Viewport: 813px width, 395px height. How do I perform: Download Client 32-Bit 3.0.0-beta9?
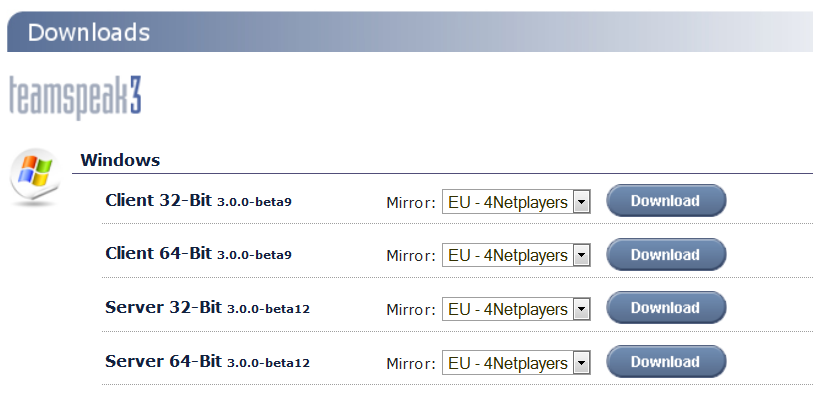[666, 201]
